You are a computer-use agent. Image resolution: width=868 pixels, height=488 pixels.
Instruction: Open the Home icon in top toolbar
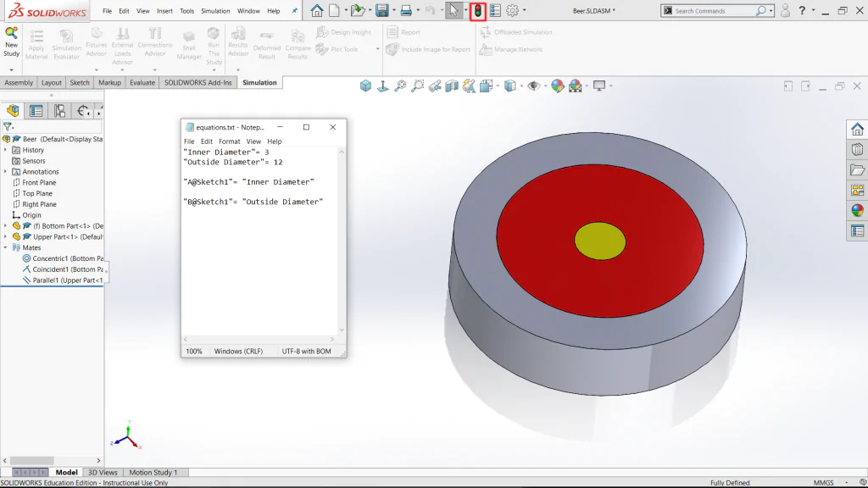pos(317,10)
